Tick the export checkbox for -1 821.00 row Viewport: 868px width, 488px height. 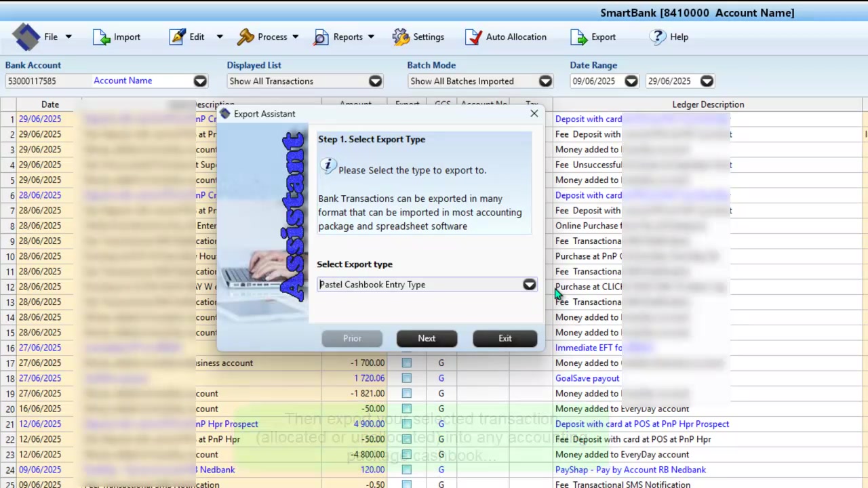click(x=406, y=394)
